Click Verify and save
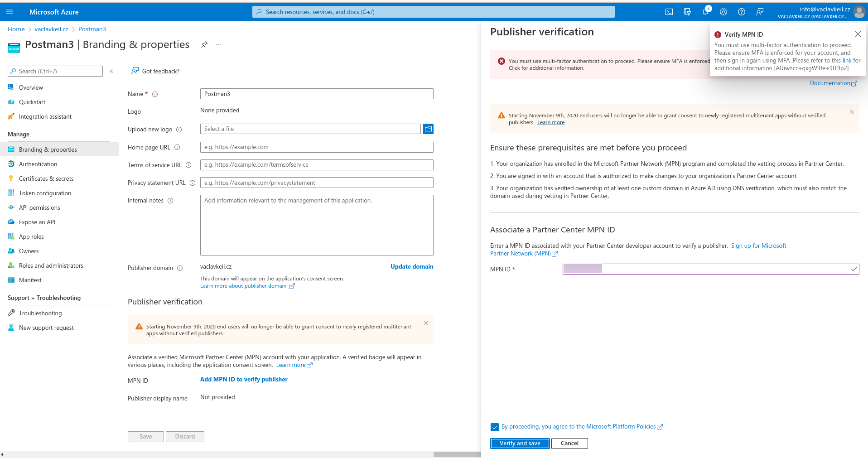868x458 pixels. (520, 444)
